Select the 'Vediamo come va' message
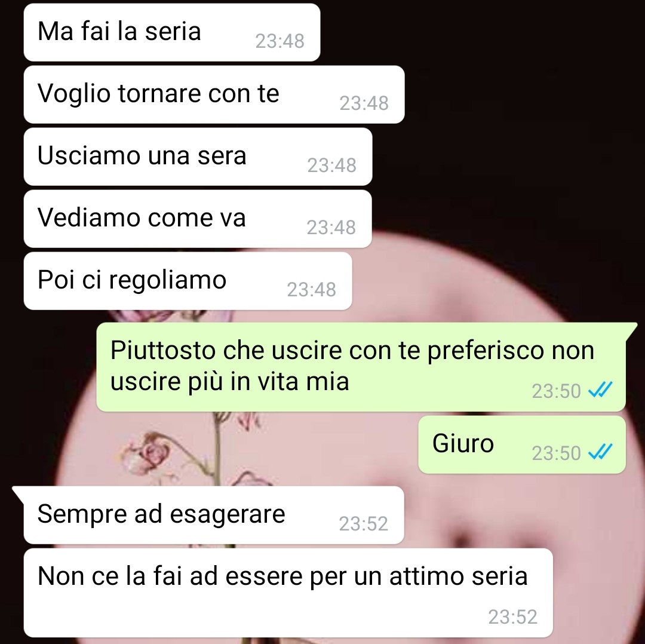 coord(198,219)
